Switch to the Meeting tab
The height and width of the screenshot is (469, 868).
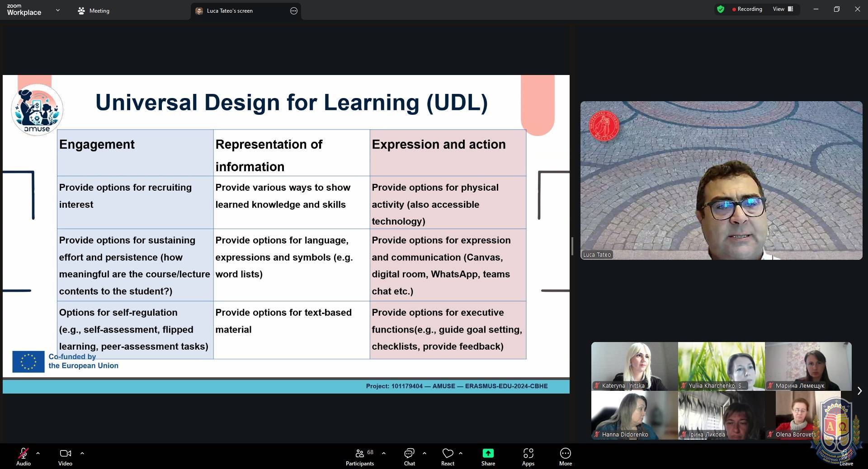point(94,11)
